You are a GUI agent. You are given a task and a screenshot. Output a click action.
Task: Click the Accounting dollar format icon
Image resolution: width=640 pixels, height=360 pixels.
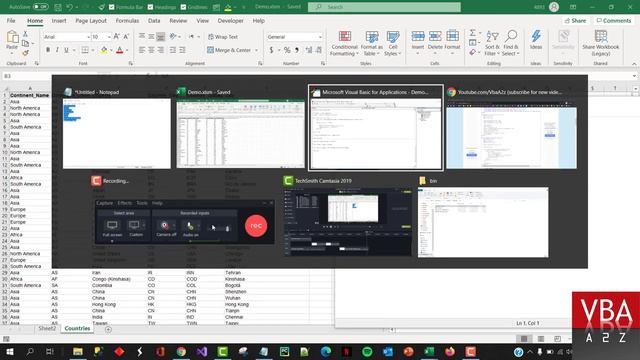(271, 50)
